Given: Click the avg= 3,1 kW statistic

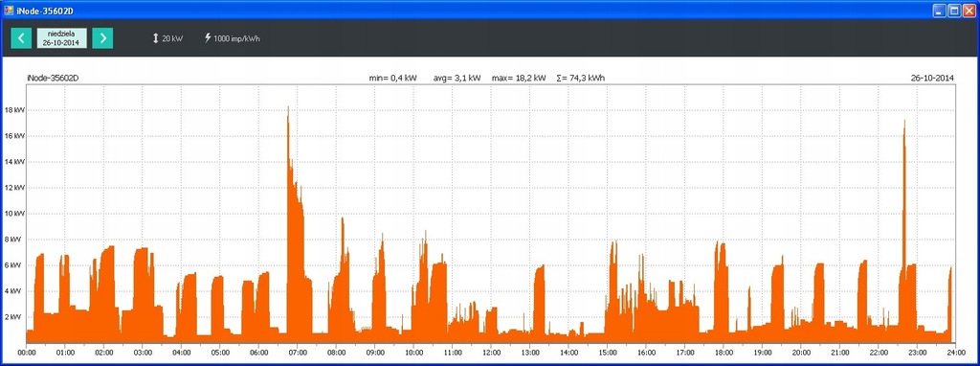Looking at the screenshot, I should [457, 79].
